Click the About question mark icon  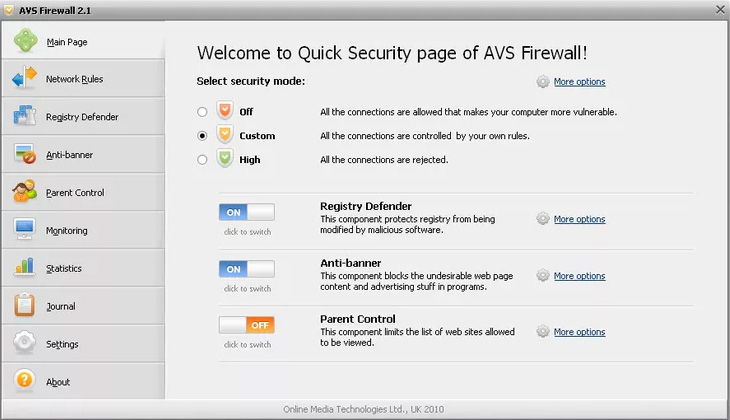[24, 380]
